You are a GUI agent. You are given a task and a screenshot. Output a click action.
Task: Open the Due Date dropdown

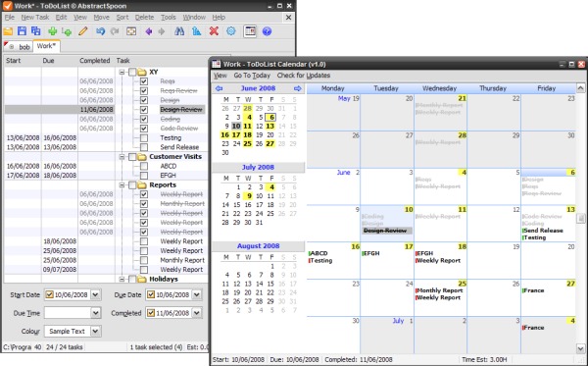click(197, 294)
